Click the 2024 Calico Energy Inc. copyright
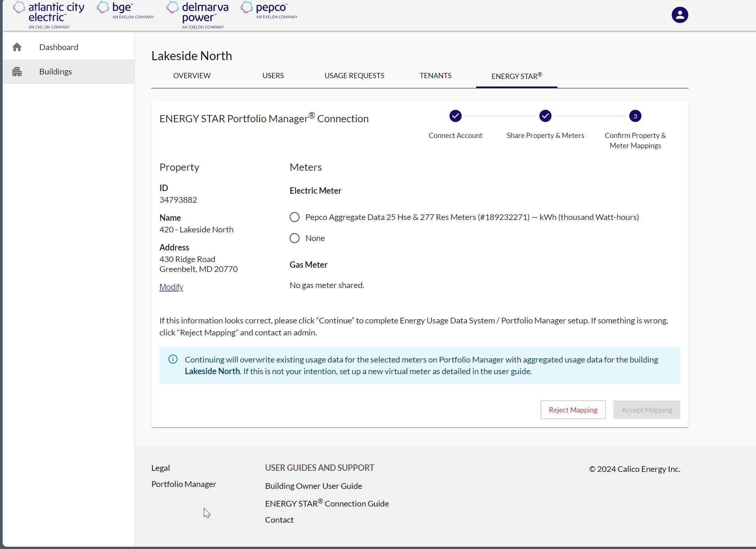This screenshot has height=549, width=756. click(x=635, y=469)
